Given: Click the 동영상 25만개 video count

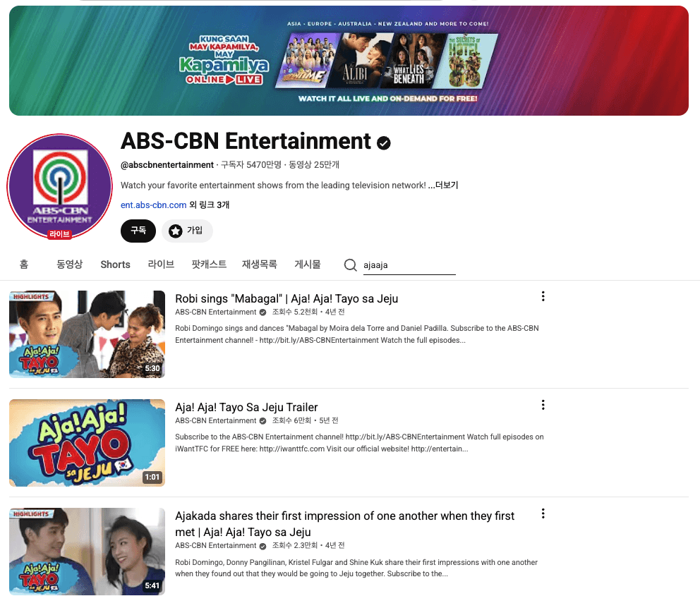Looking at the screenshot, I should tap(314, 164).
